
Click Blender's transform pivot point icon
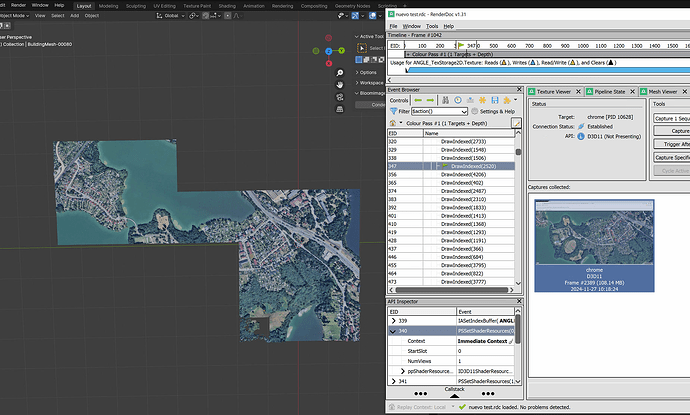click(x=193, y=15)
